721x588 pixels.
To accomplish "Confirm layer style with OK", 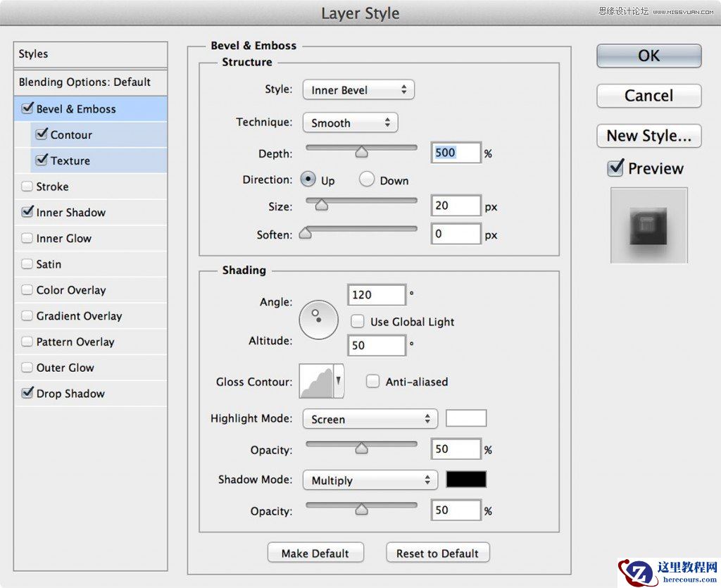I will pos(648,56).
